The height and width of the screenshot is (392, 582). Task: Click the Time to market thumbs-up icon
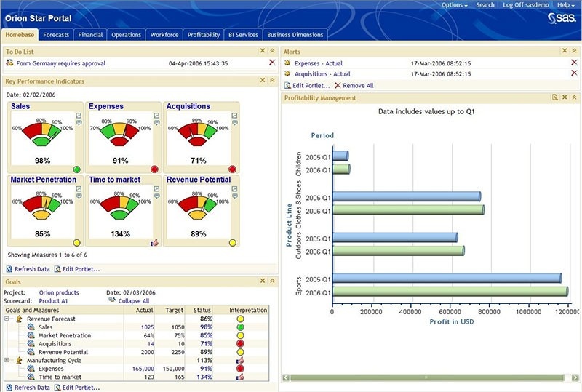(x=155, y=243)
